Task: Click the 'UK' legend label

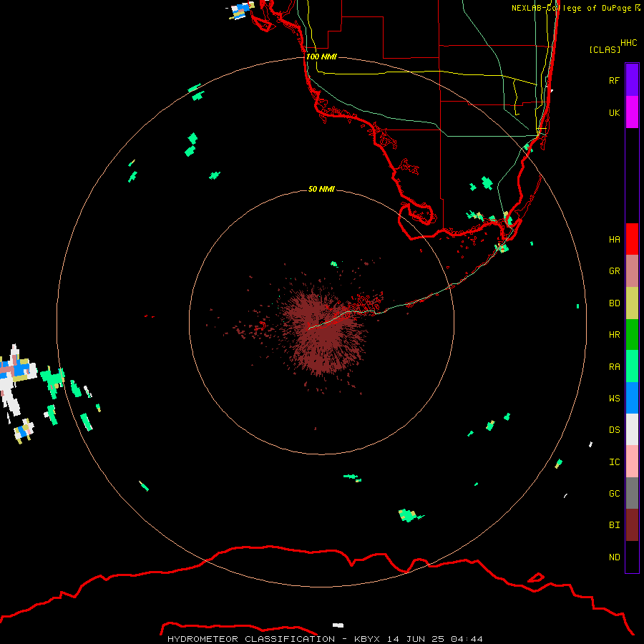Action: click(614, 112)
